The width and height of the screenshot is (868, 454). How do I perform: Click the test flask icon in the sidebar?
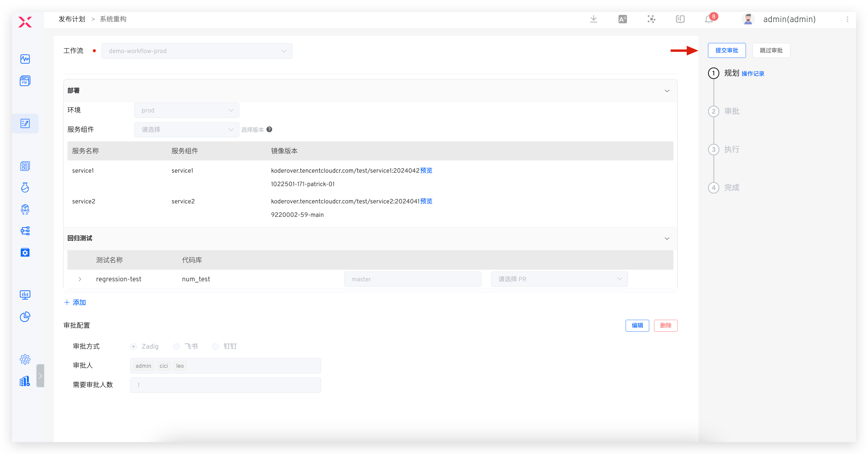click(x=25, y=188)
